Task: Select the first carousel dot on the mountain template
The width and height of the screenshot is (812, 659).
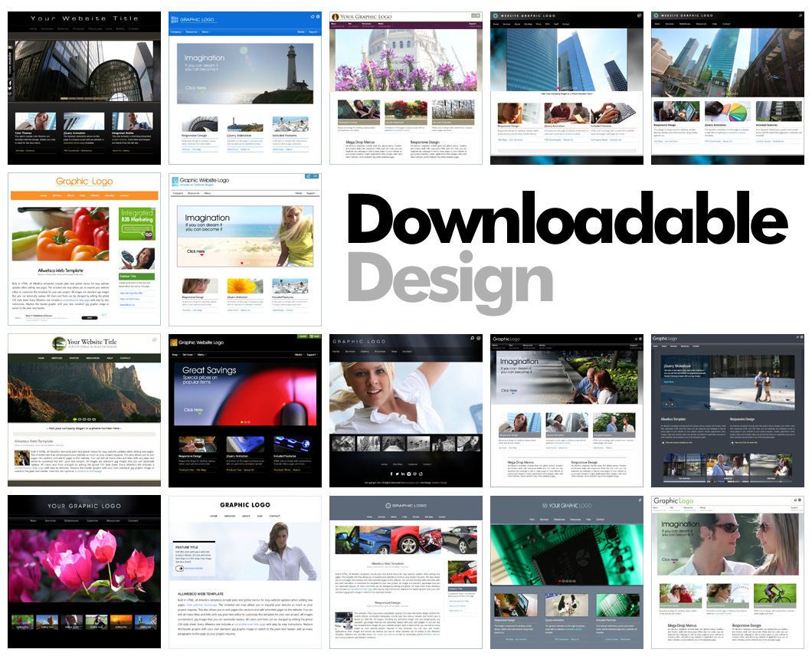Action: [x=75, y=419]
